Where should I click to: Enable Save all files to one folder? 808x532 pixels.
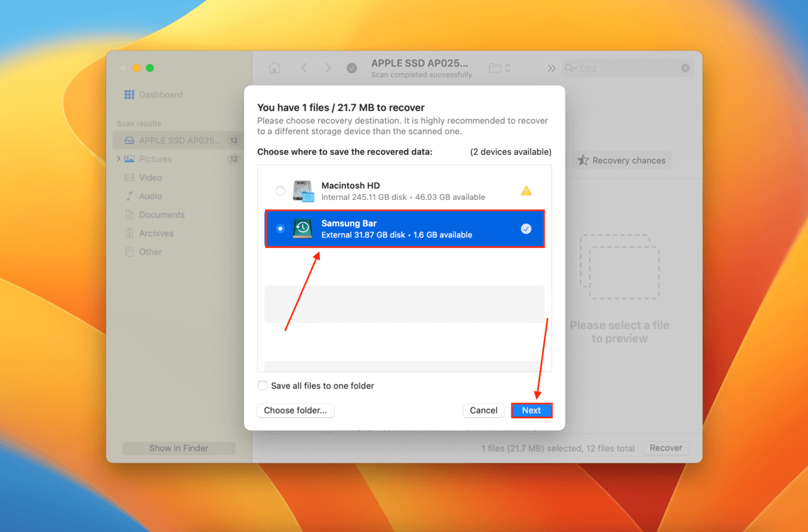tap(263, 386)
